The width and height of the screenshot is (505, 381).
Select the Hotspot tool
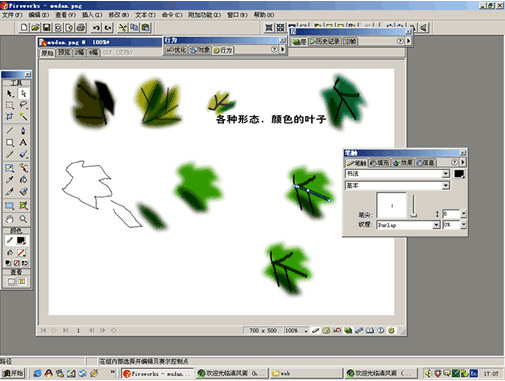click(x=10, y=205)
